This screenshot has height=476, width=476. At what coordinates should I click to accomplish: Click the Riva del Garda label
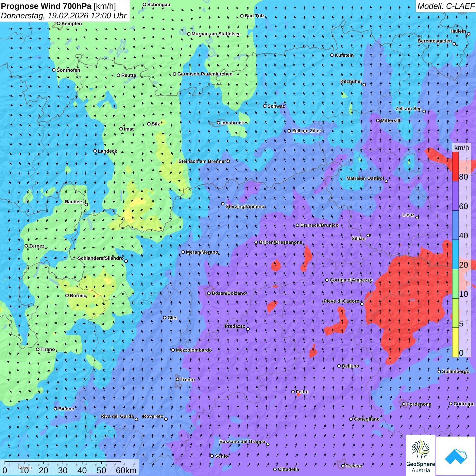117,416
